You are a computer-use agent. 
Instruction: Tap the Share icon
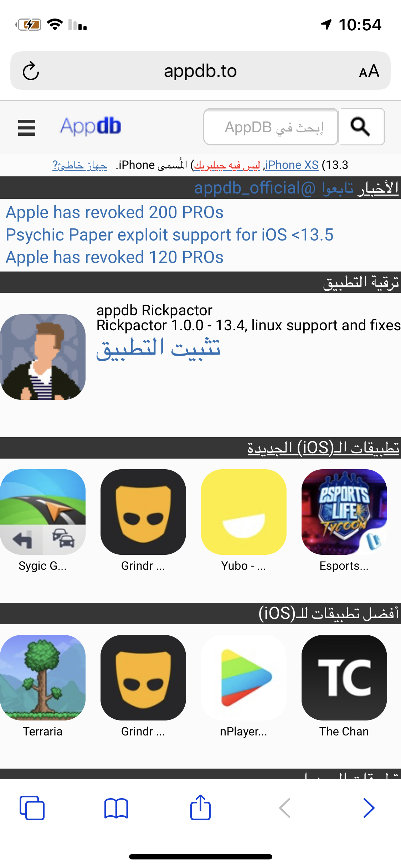200,807
